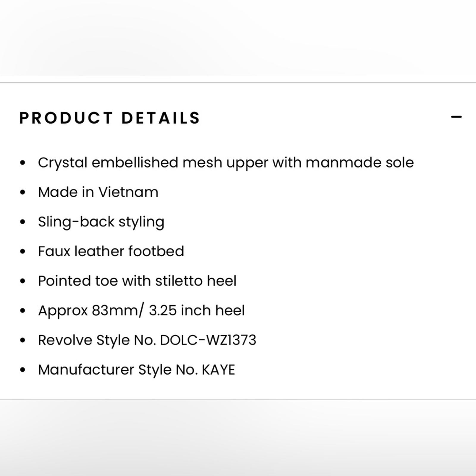Click the Manufacturer Style No. line
The height and width of the screenshot is (476, 476).
point(137,370)
